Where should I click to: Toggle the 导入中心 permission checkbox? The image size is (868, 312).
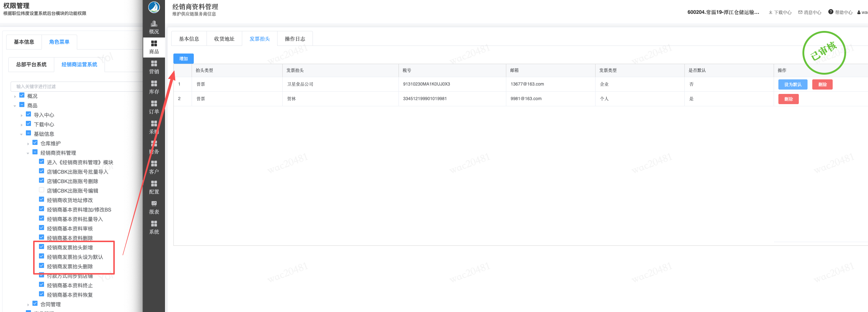point(28,114)
